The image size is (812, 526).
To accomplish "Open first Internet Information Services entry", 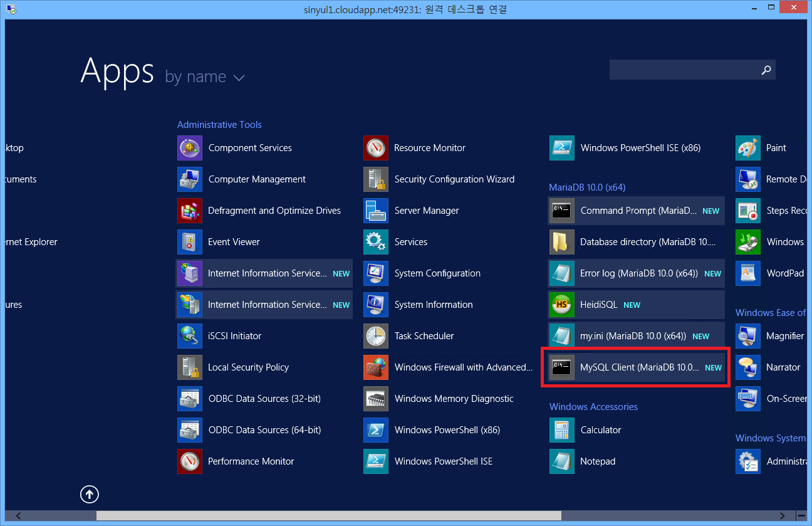I will 264,273.
